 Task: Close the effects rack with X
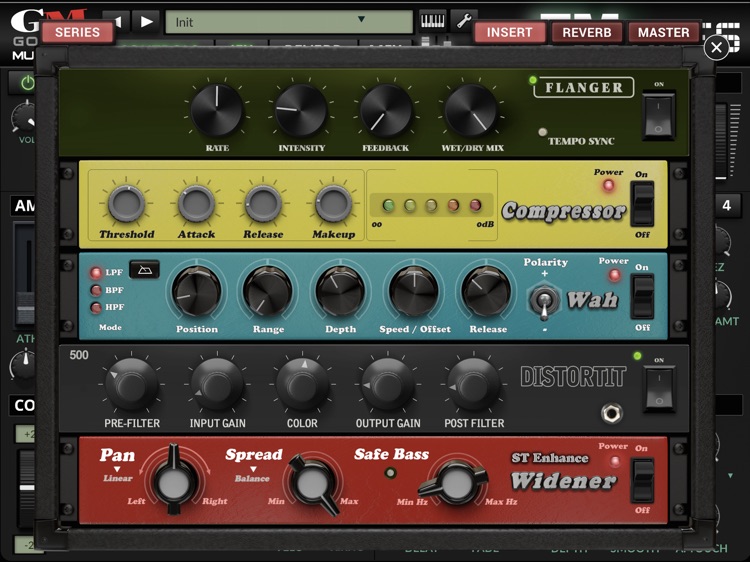716,47
